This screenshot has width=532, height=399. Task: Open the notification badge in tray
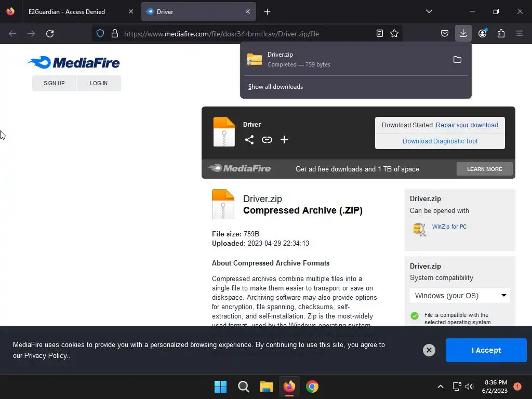(517, 387)
